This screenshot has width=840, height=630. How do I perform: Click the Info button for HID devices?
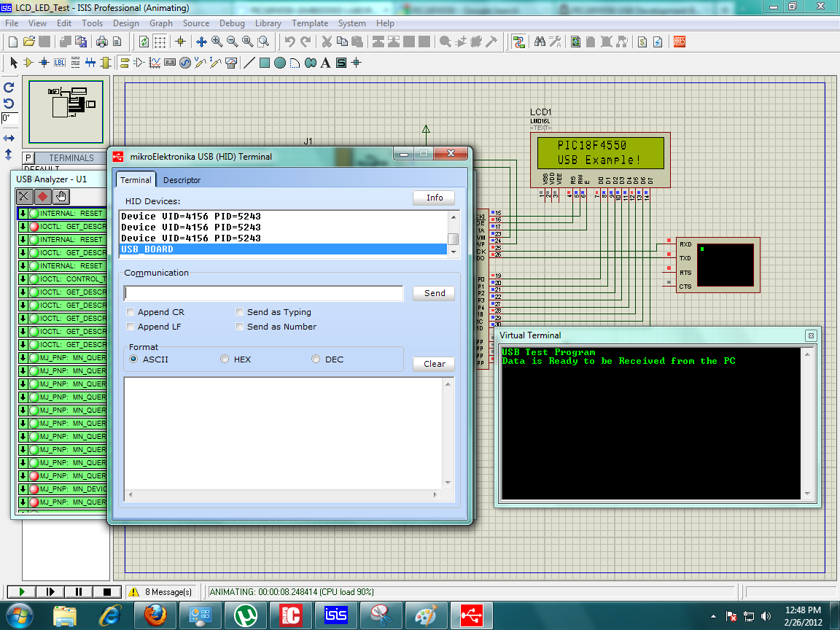(x=434, y=198)
